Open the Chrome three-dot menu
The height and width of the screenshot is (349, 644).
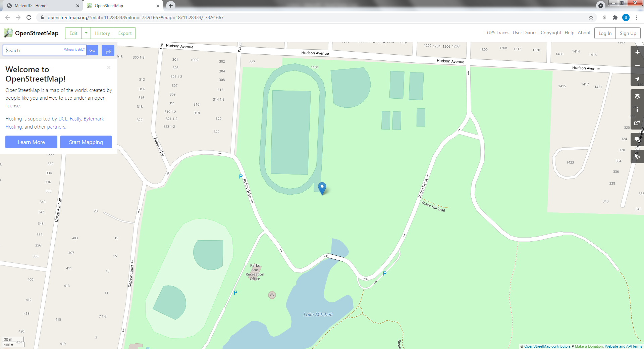point(637,17)
